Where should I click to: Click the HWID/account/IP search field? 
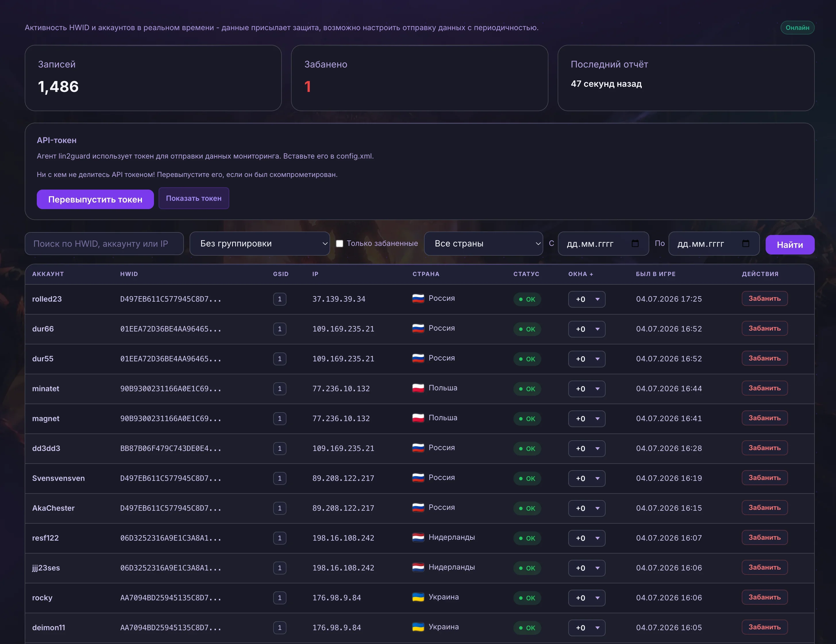[104, 244]
